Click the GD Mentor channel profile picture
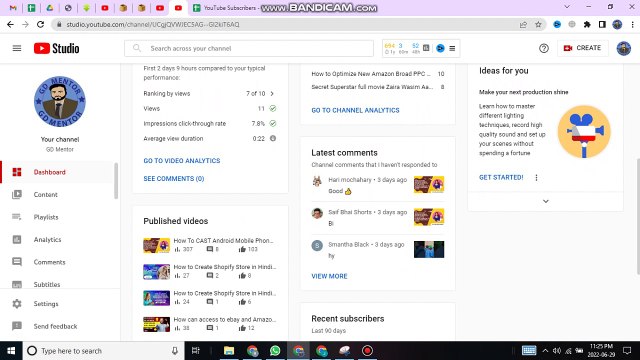 click(60, 102)
